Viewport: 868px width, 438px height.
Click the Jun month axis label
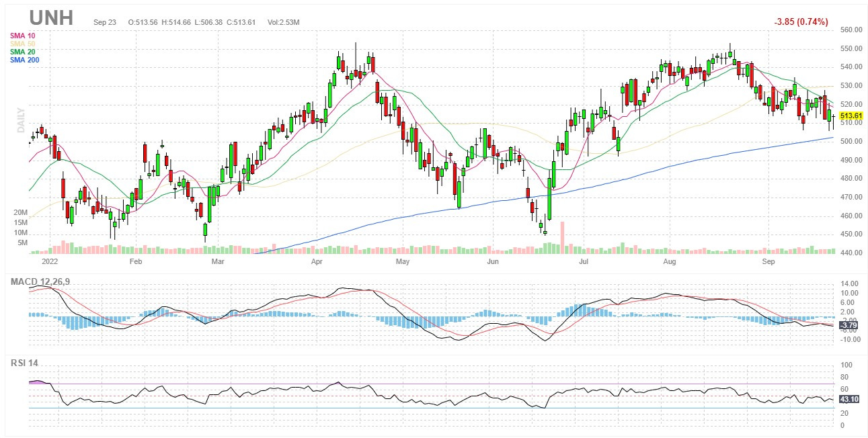(x=493, y=261)
